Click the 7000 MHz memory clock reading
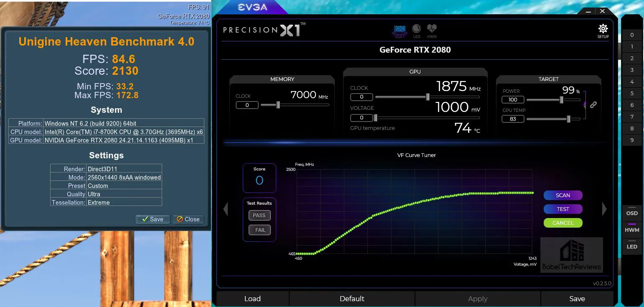The image size is (644, 307). pos(309,95)
